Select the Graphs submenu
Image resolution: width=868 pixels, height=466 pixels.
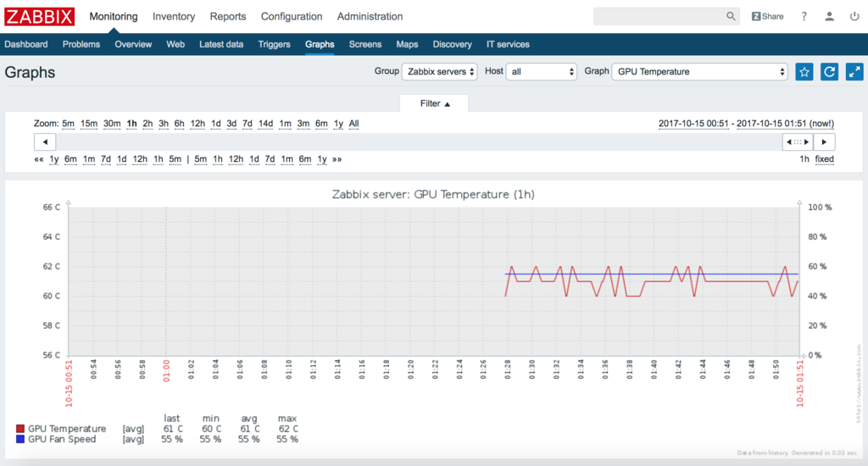coord(320,44)
